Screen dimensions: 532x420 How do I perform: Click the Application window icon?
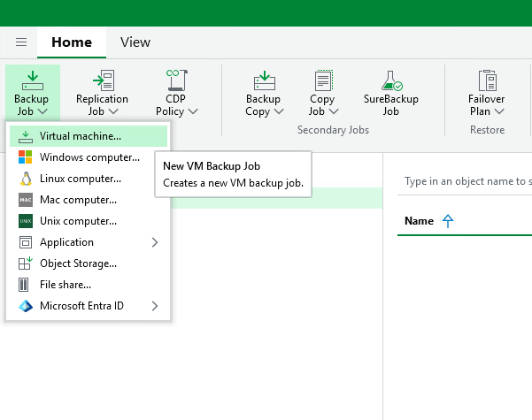click(26, 242)
